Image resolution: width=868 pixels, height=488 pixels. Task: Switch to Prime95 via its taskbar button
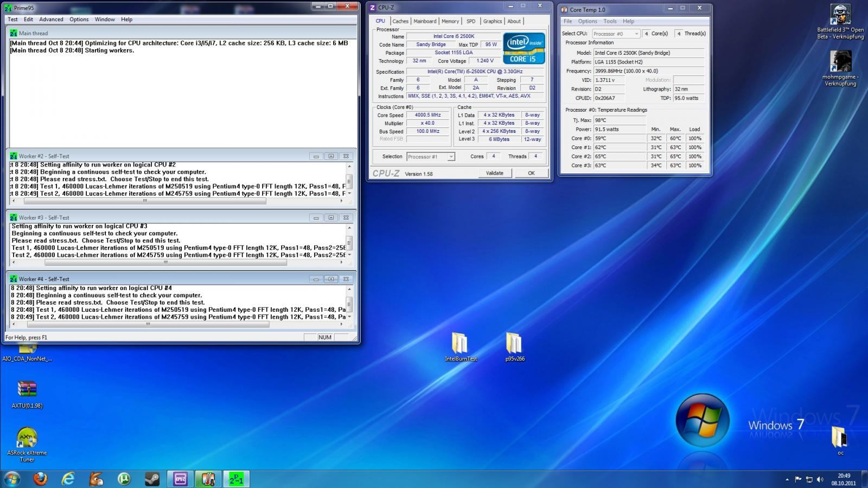[x=237, y=479]
